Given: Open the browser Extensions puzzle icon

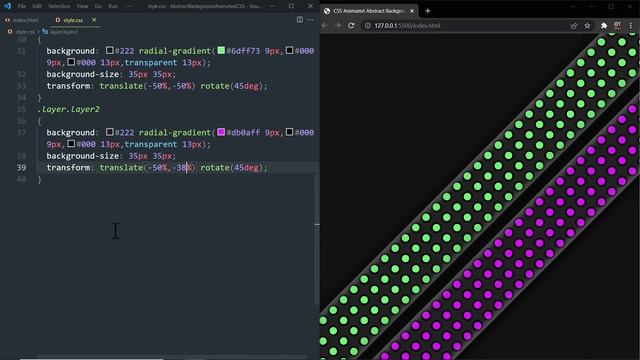Looking at the screenshot, I should (604, 25).
